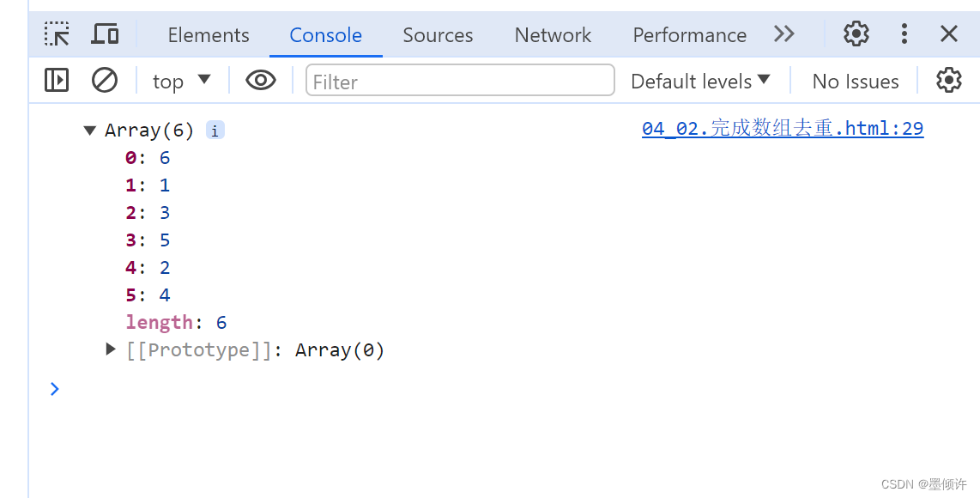Click inside the Filter input field

point(460,80)
